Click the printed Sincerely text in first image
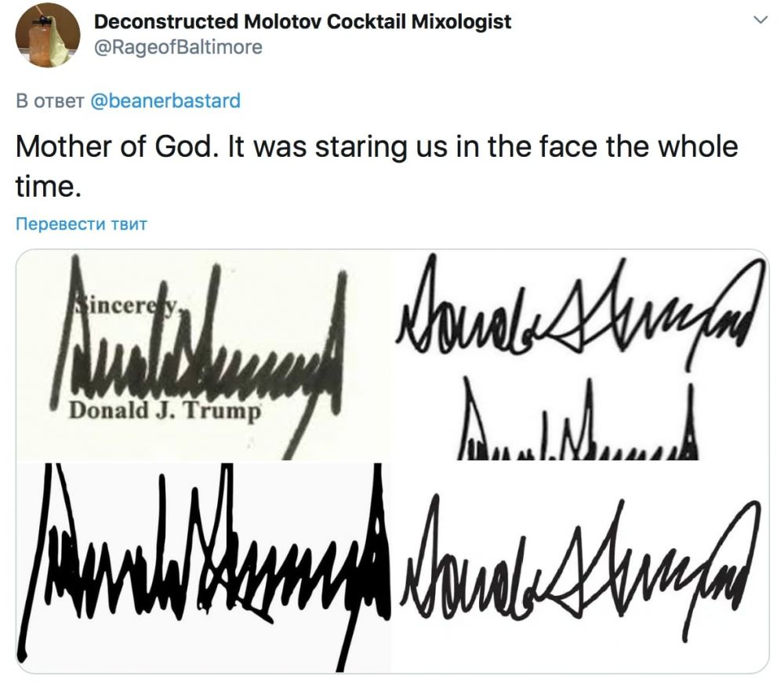Viewport: 784px width, 683px height. 126,306
